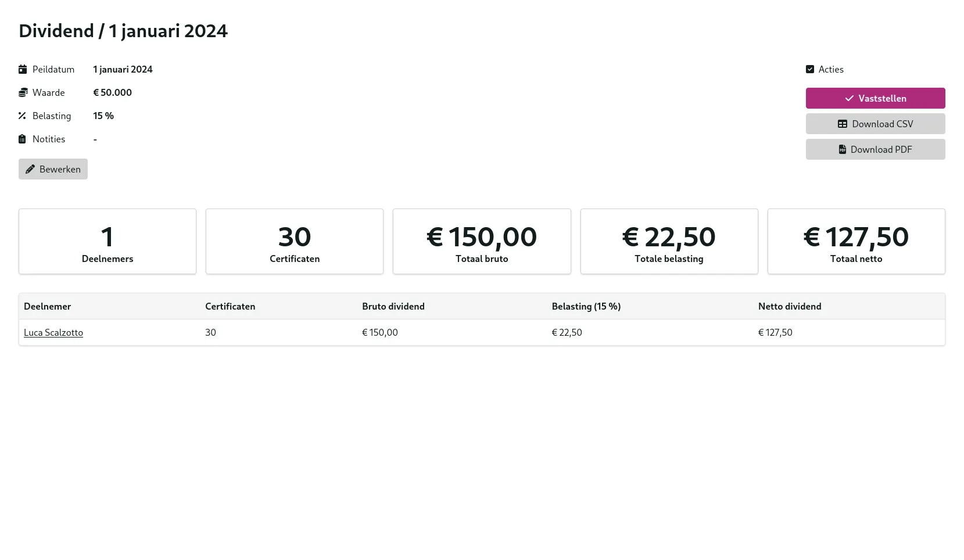Click the checkmark icon on Vaststellen

coord(849,98)
